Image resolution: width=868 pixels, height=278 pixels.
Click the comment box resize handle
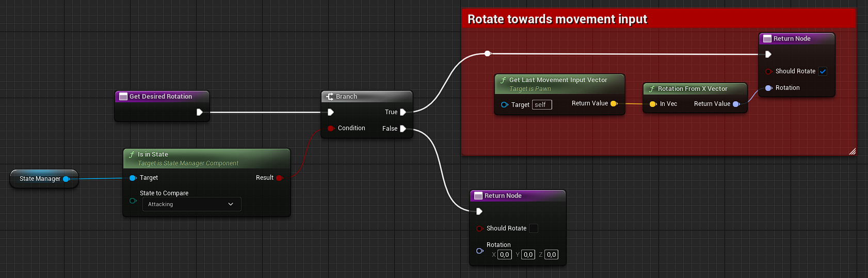coord(852,151)
